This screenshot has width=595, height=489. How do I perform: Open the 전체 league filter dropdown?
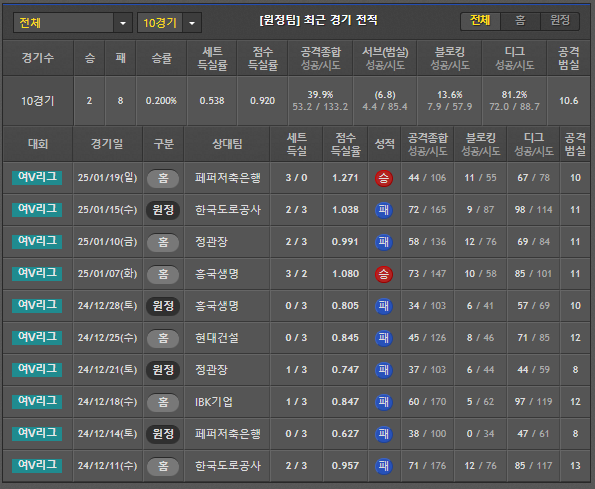(72, 23)
